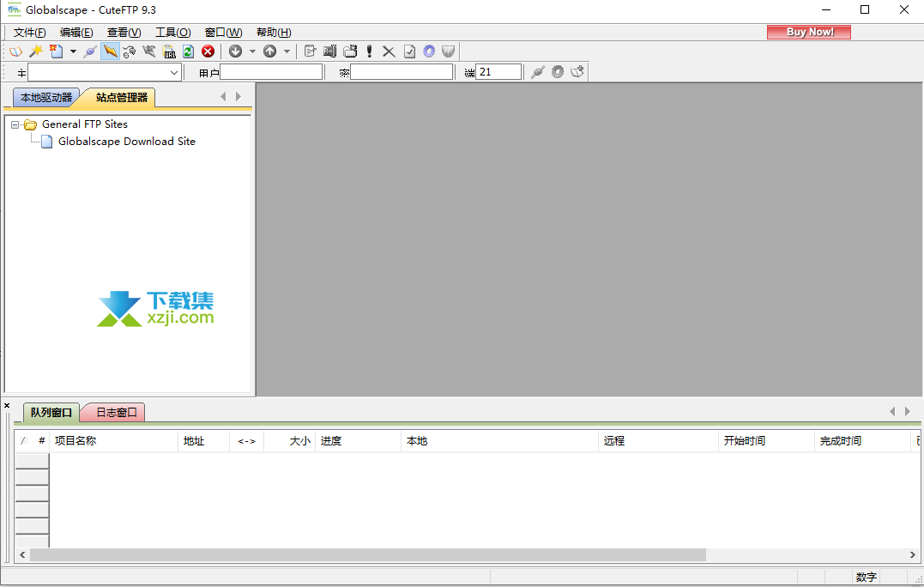The image size is (924, 587).
Task: Click the 远程 column header
Action: pyautogui.click(x=658, y=441)
